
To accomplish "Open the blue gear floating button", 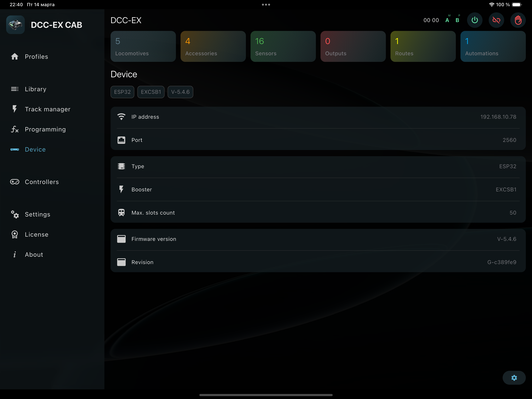I will click(x=514, y=378).
